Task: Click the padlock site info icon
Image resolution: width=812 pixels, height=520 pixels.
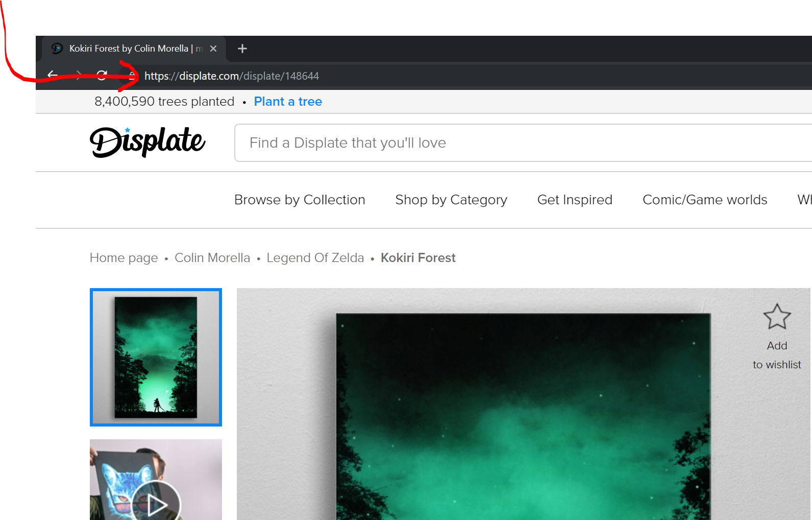Action: pos(132,76)
